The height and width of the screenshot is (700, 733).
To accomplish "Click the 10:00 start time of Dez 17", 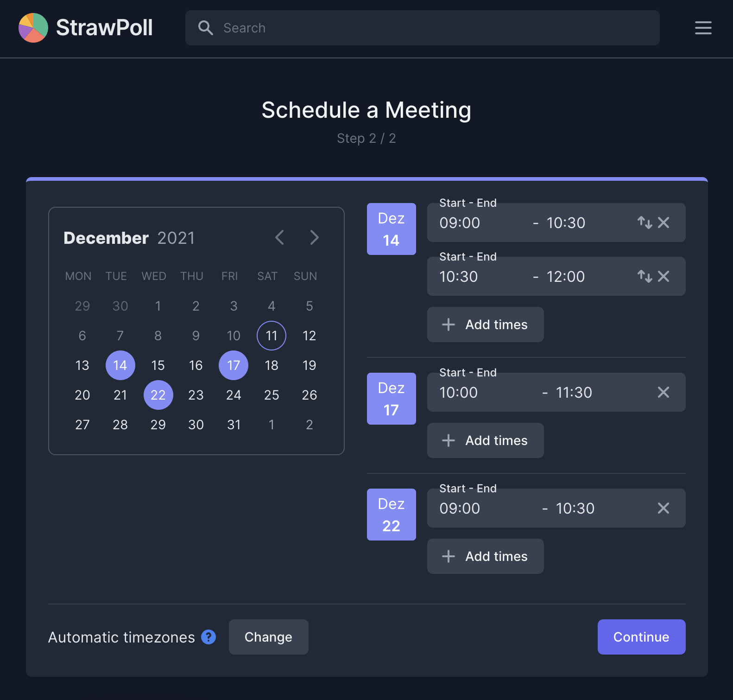I will (x=458, y=392).
